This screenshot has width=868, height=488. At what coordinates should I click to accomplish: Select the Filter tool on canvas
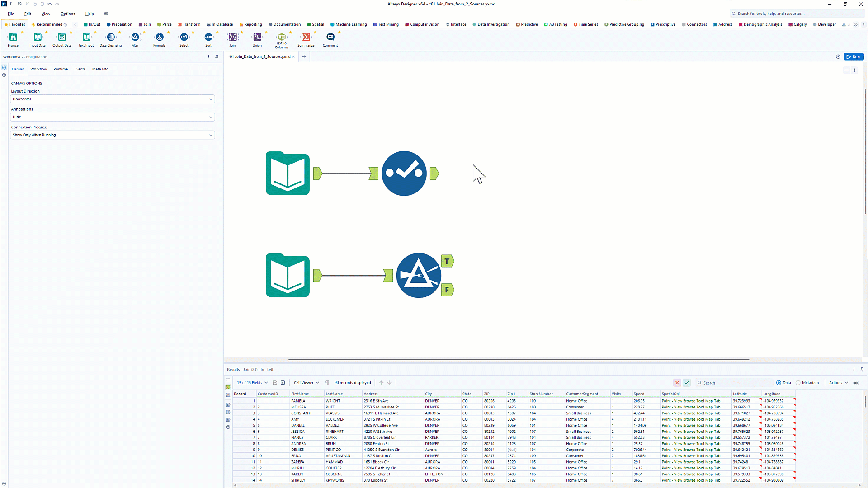[x=418, y=275]
